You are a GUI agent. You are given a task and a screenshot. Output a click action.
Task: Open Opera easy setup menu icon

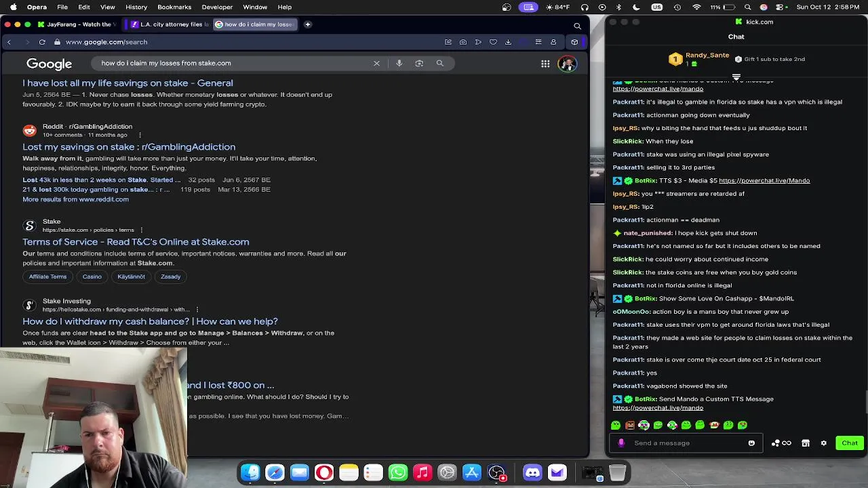(538, 42)
